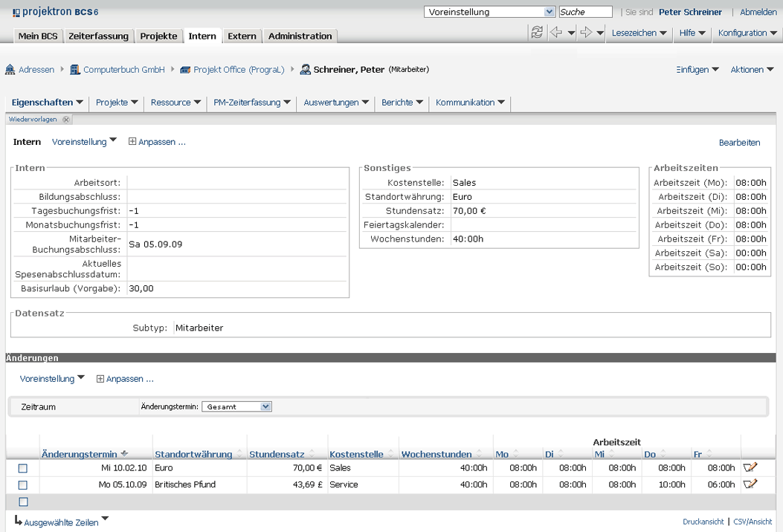Click the Adressen building icon

[10, 69]
